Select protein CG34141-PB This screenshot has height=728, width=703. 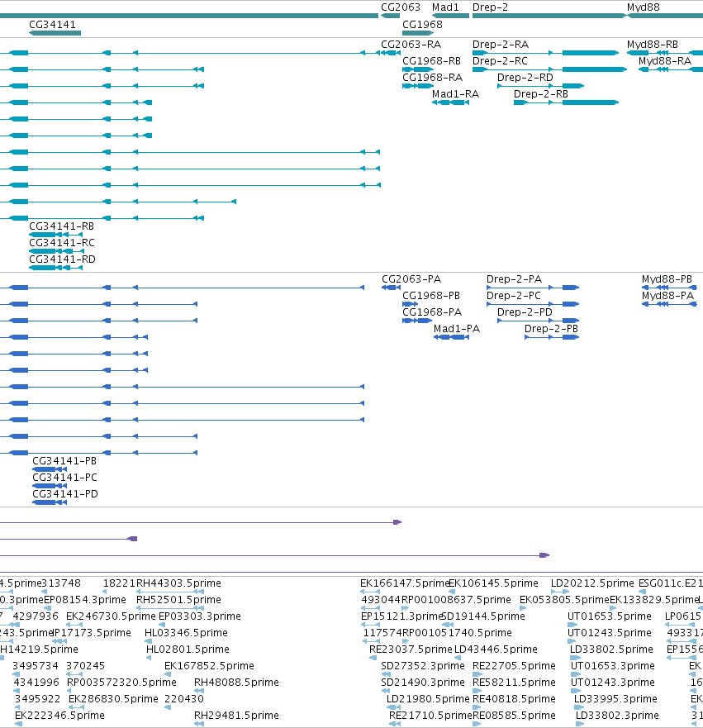click(x=64, y=461)
